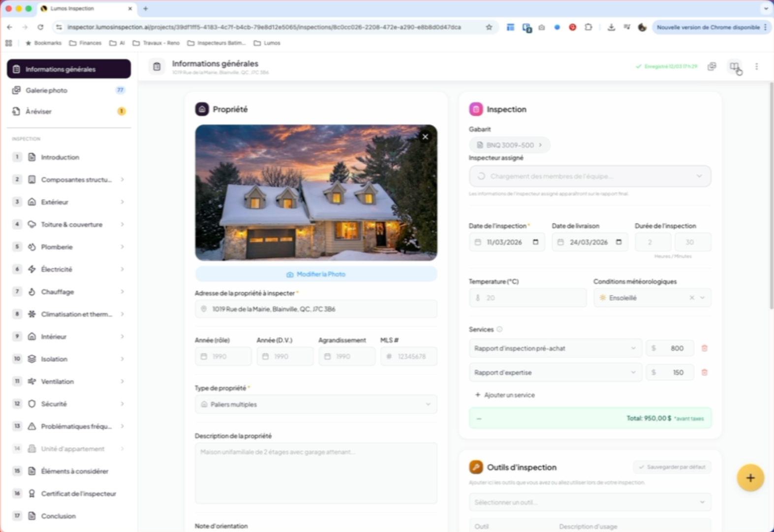Remove the property photo with X icon
Viewport: 774px width, 532px height.
pyautogui.click(x=425, y=137)
